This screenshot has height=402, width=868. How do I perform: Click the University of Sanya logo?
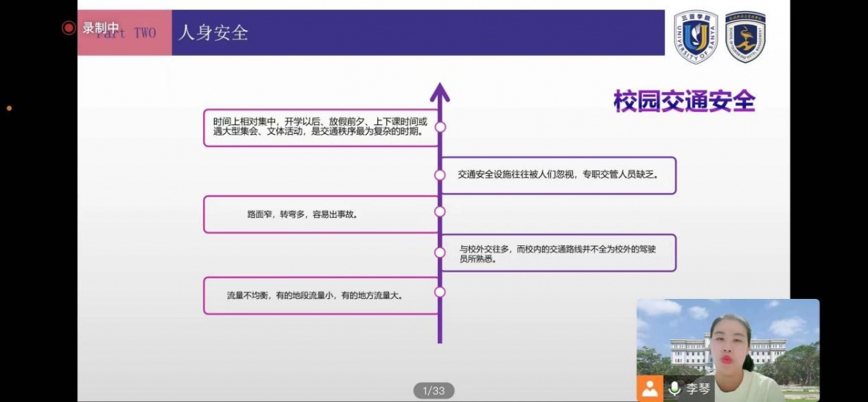(696, 36)
